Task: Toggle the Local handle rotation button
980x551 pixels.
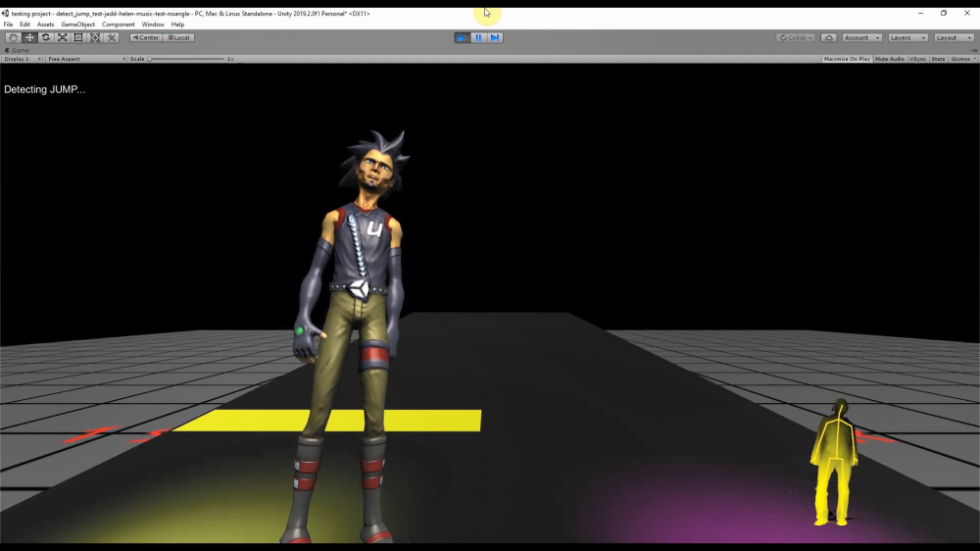Action: (179, 37)
